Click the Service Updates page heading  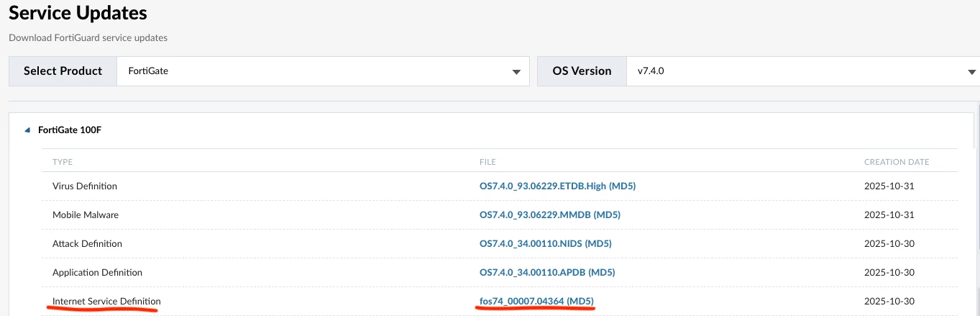coord(78,13)
